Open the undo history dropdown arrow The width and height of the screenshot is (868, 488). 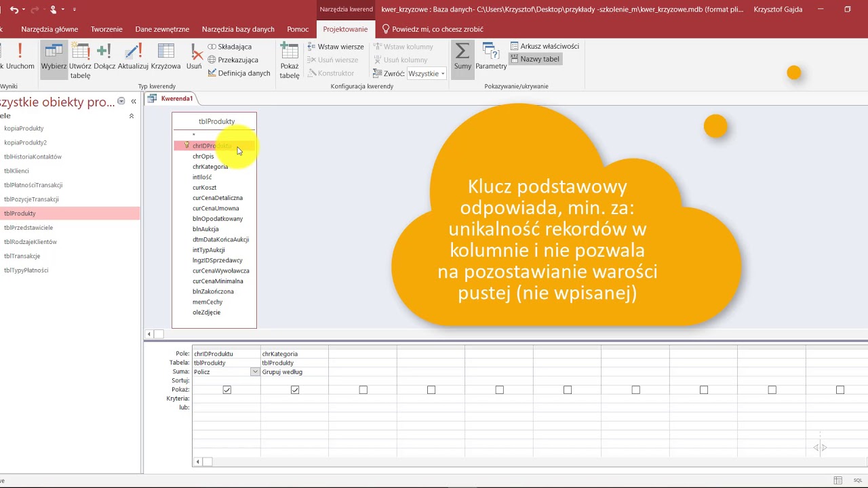tap(24, 9)
